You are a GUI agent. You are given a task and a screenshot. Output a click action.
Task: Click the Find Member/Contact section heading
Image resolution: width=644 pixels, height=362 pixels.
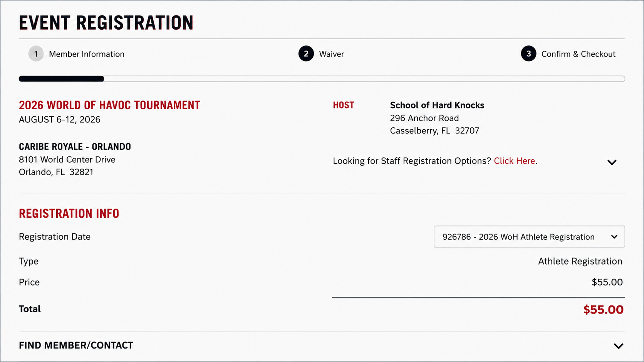[x=76, y=345]
